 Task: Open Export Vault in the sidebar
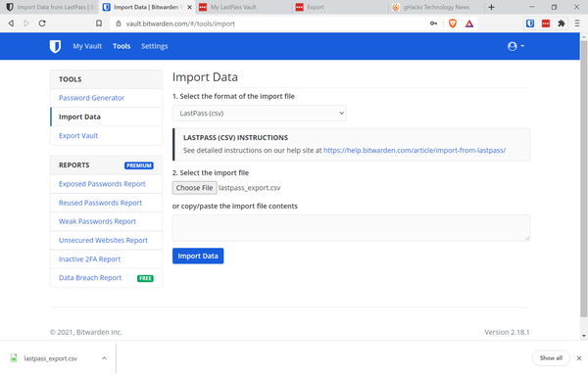tap(78, 135)
